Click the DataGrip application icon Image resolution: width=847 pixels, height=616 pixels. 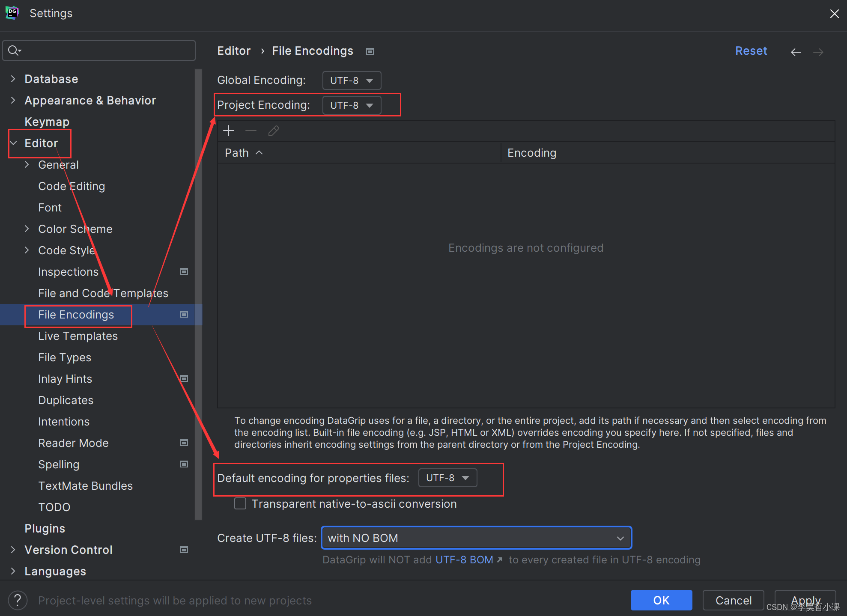(x=12, y=12)
